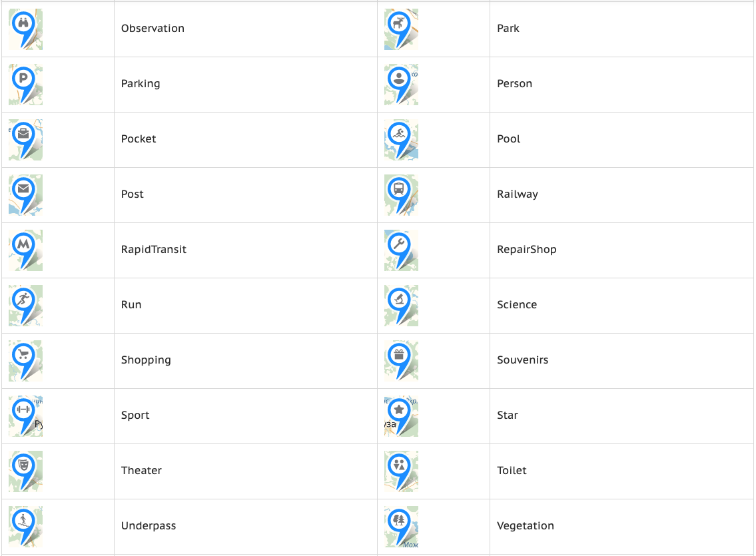756x556 pixels.
Task: Click the Toilet pin icon
Action: click(401, 471)
